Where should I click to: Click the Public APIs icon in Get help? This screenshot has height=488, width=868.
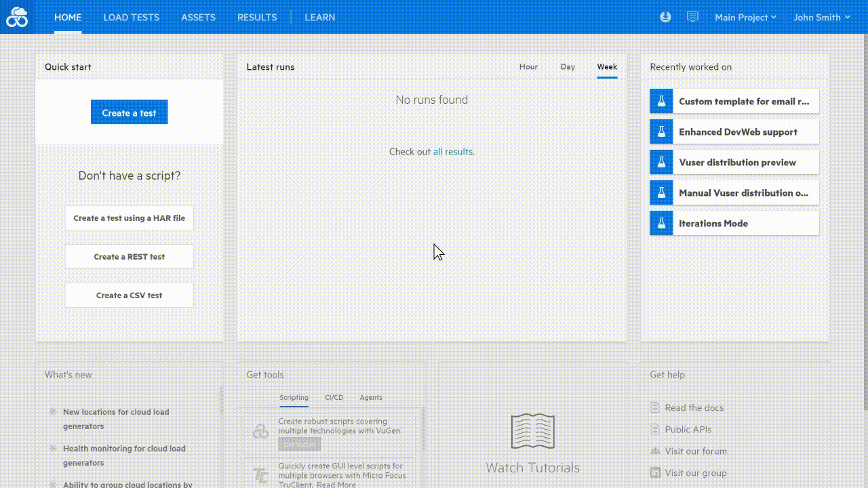click(x=654, y=429)
